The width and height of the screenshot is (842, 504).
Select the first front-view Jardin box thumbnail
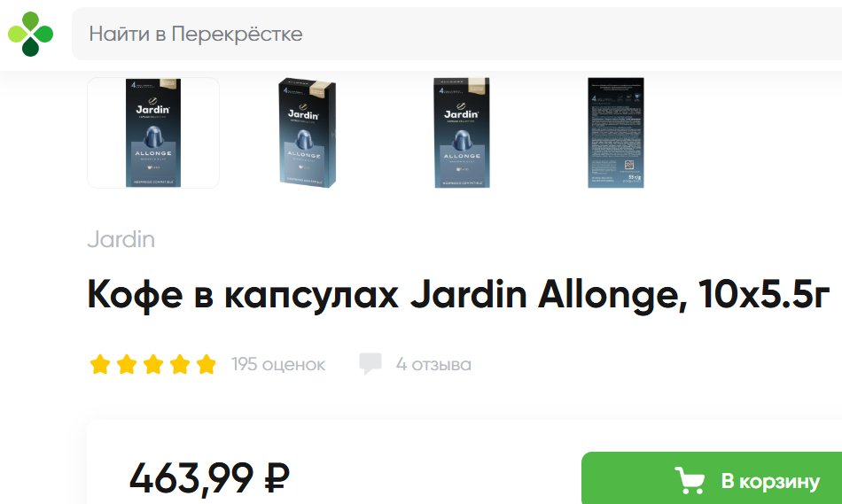153,133
